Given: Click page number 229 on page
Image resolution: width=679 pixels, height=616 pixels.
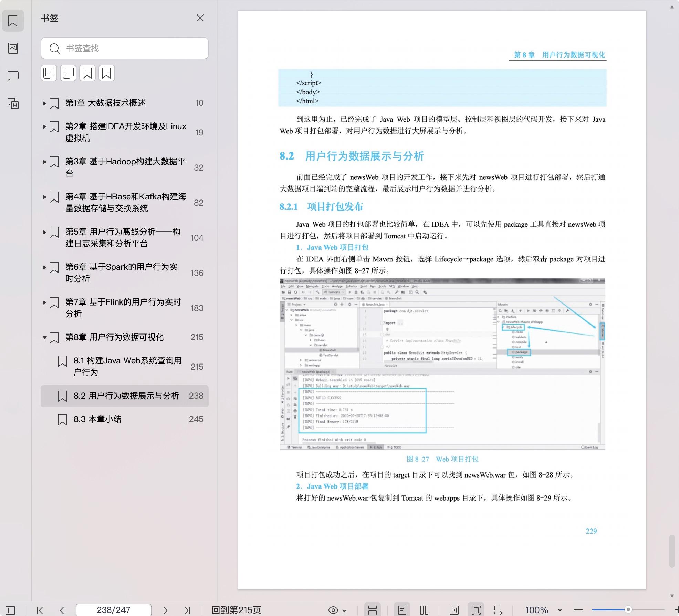Looking at the screenshot, I should [591, 531].
